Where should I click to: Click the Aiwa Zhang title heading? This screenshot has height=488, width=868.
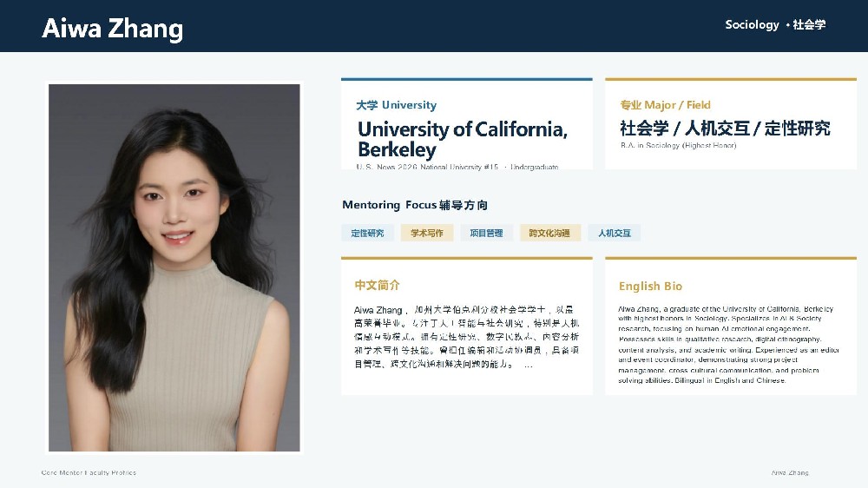pos(112,29)
